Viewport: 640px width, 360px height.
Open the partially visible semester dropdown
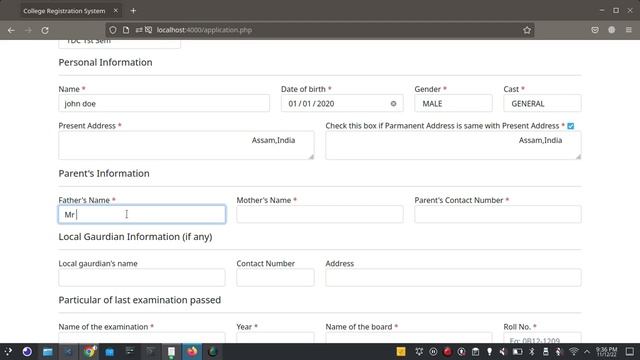[x=120, y=44]
